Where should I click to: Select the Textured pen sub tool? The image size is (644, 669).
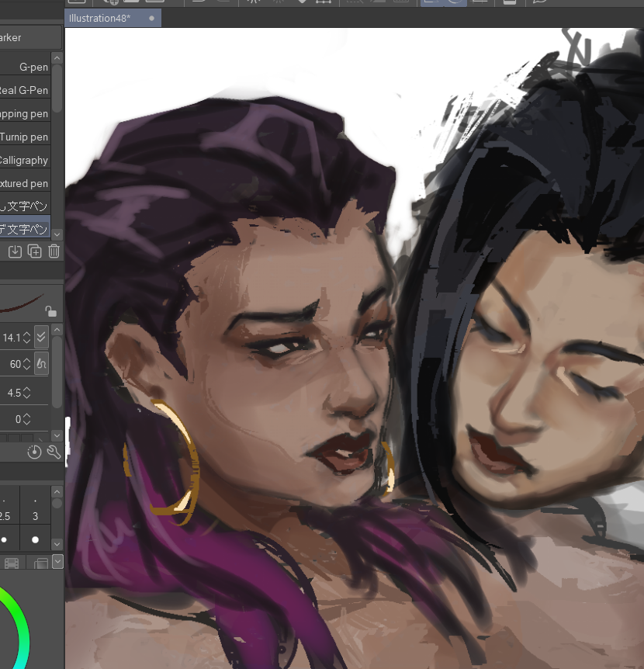[x=23, y=183]
